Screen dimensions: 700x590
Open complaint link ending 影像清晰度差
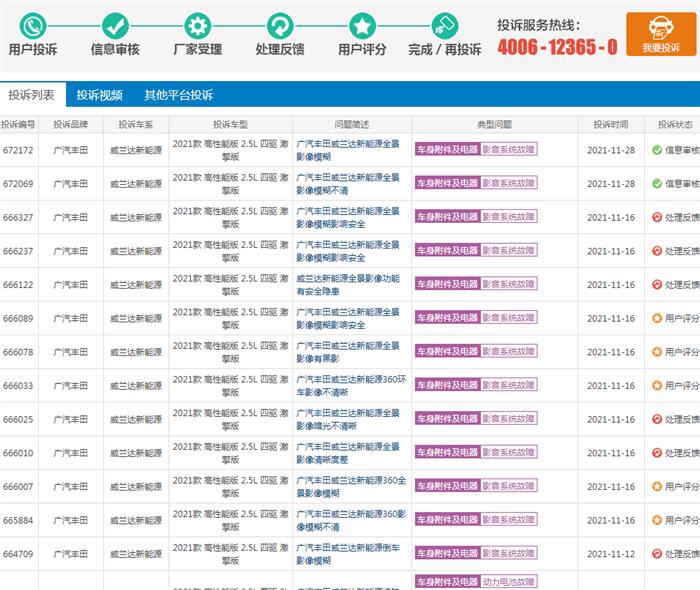click(x=348, y=453)
